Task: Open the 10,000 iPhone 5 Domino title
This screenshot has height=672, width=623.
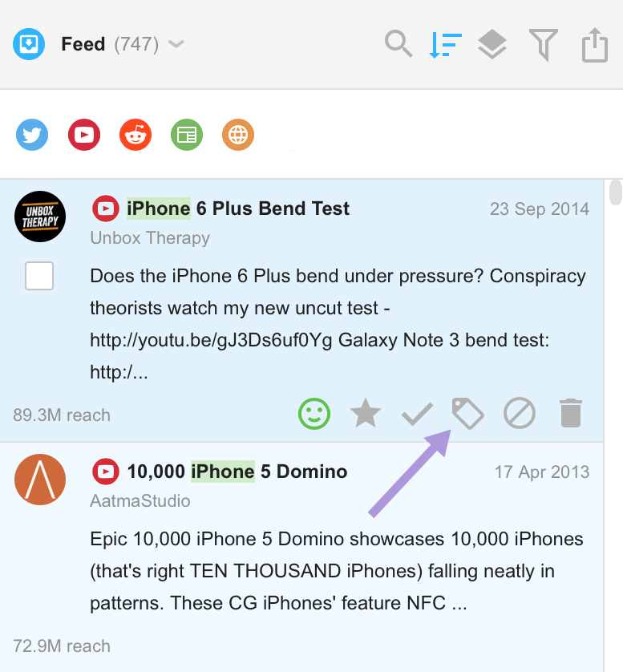Action: pos(237,472)
